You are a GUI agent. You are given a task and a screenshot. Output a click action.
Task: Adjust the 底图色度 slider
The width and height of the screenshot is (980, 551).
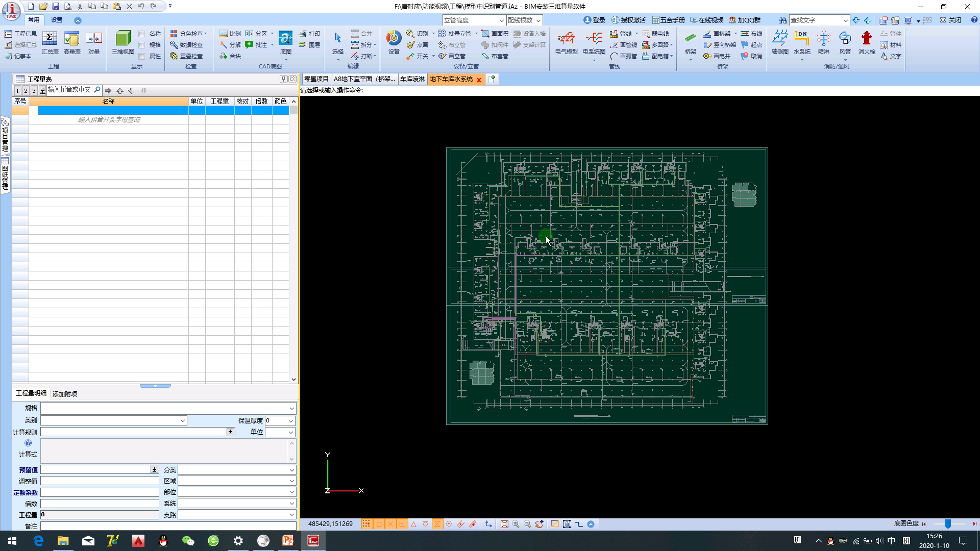(x=949, y=524)
